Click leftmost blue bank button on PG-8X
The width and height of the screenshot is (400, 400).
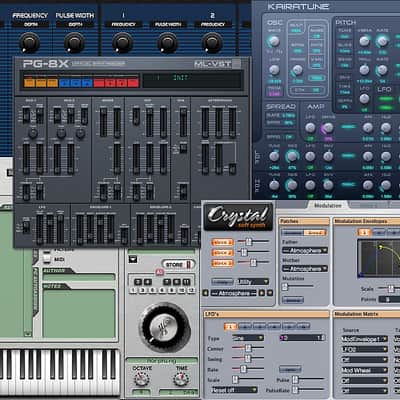click(64, 82)
